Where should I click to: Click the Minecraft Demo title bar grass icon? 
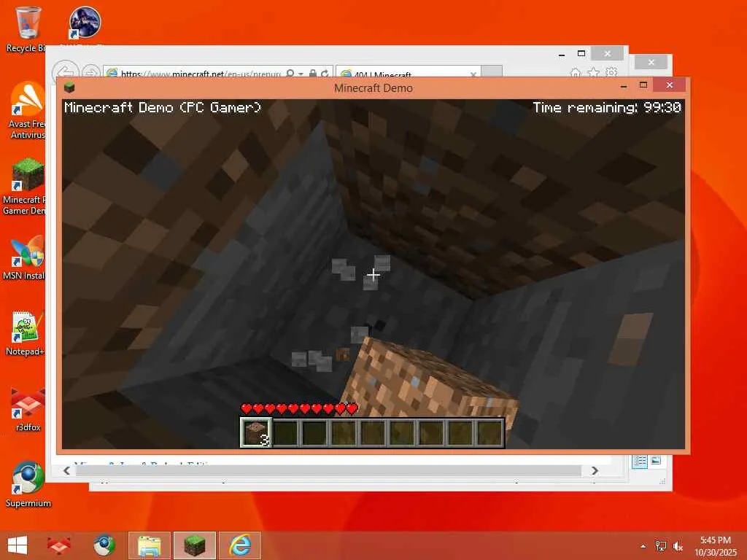point(69,87)
